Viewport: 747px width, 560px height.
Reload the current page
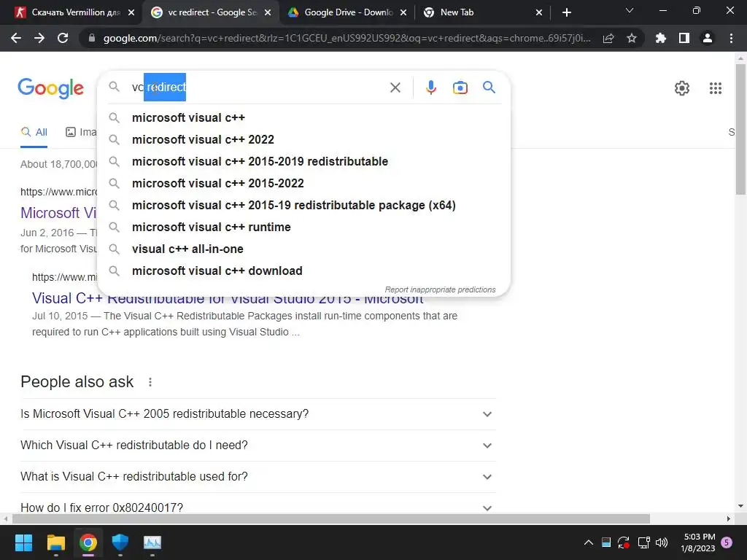[63, 38]
